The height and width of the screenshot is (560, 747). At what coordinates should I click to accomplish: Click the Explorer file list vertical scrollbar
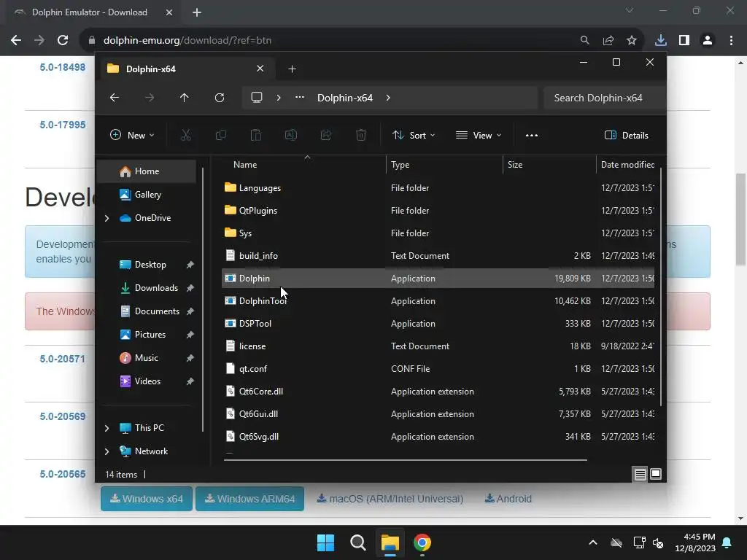[661, 286]
